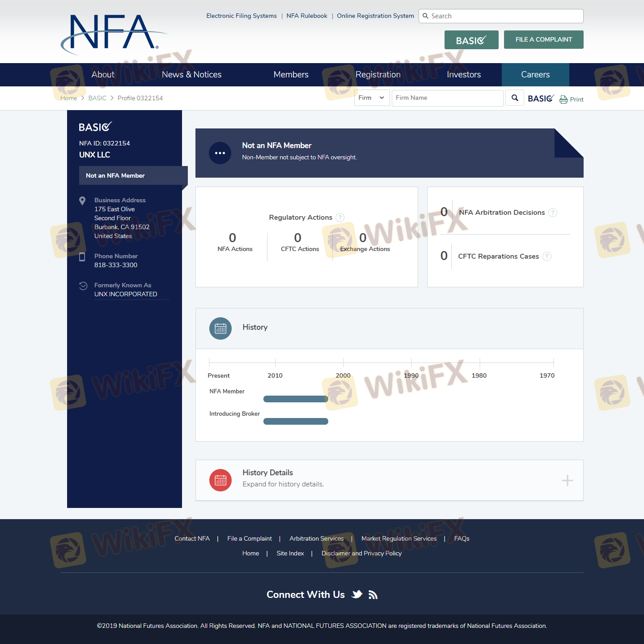Open the footer Home link
The width and height of the screenshot is (644, 644).
(251, 553)
